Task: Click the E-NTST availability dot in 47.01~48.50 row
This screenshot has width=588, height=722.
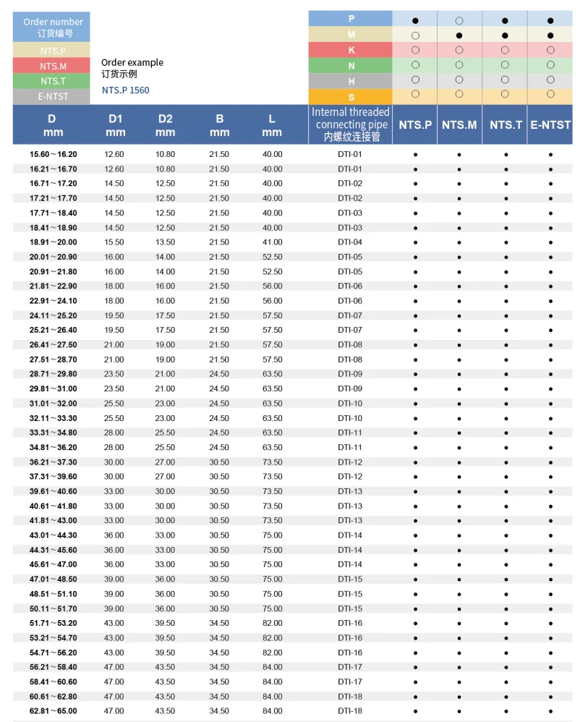Action: click(x=550, y=579)
